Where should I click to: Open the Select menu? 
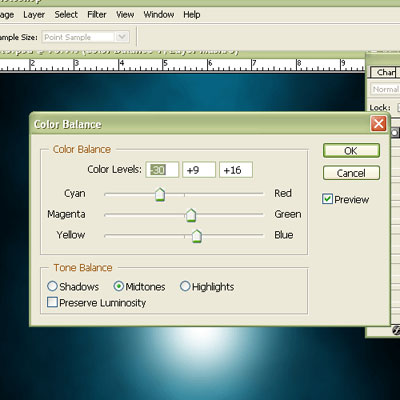pos(66,15)
